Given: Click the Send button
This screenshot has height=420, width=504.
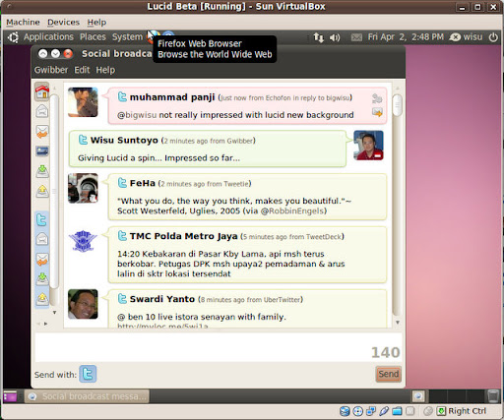Looking at the screenshot, I should pos(389,374).
